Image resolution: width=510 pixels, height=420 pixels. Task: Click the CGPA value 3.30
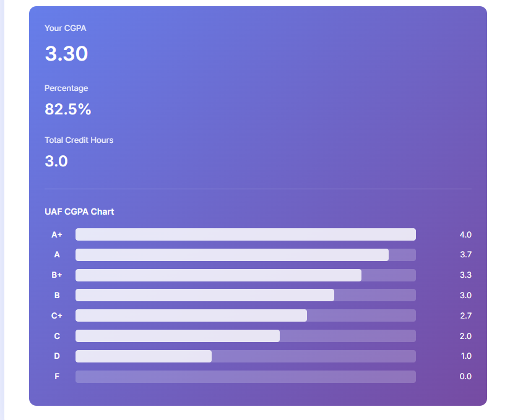[x=66, y=54]
